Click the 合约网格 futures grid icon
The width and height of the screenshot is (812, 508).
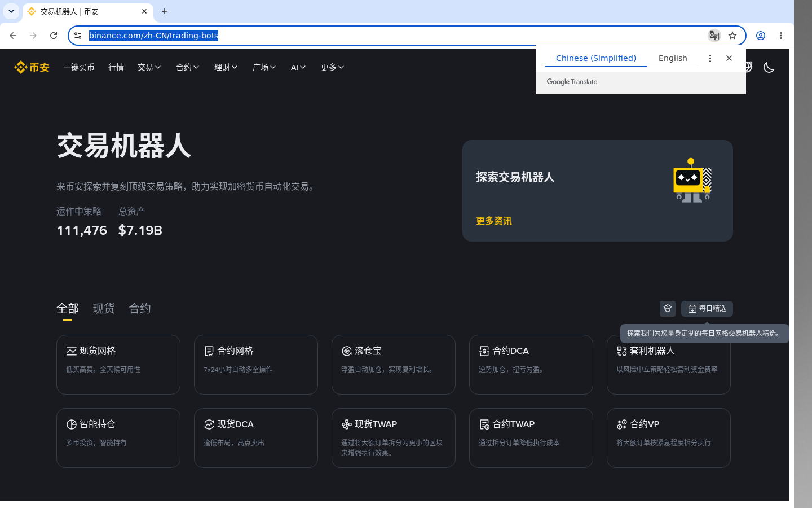pos(209,351)
